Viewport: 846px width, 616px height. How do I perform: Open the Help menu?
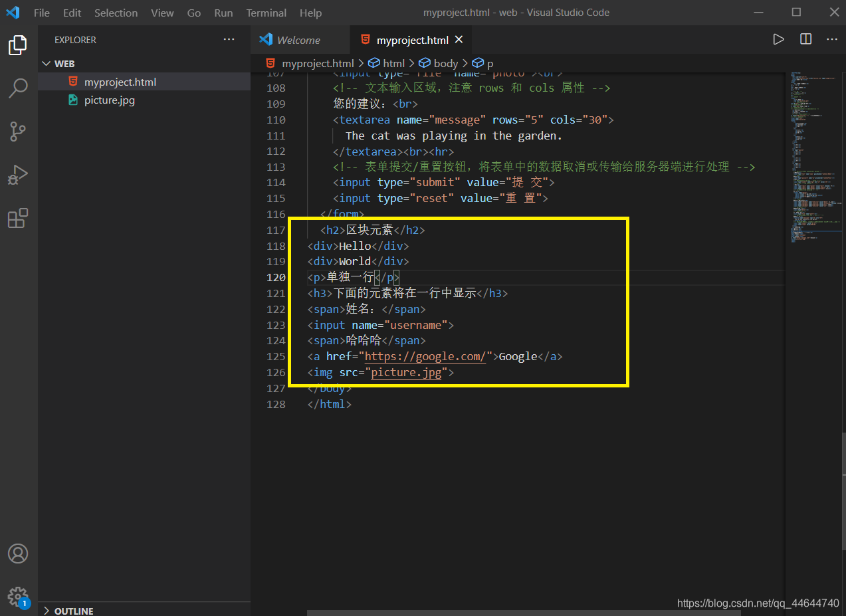[310, 13]
